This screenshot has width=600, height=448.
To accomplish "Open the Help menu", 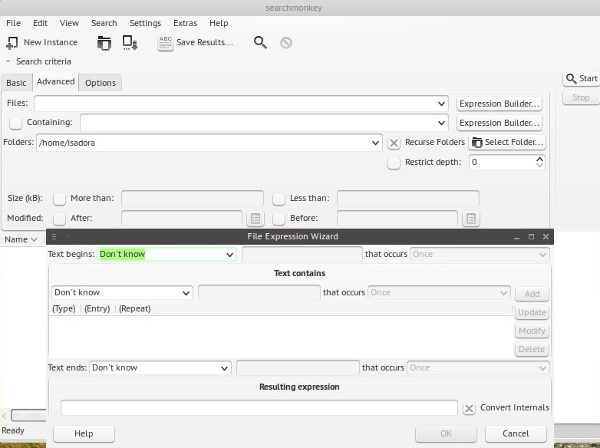I will tap(218, 23).
